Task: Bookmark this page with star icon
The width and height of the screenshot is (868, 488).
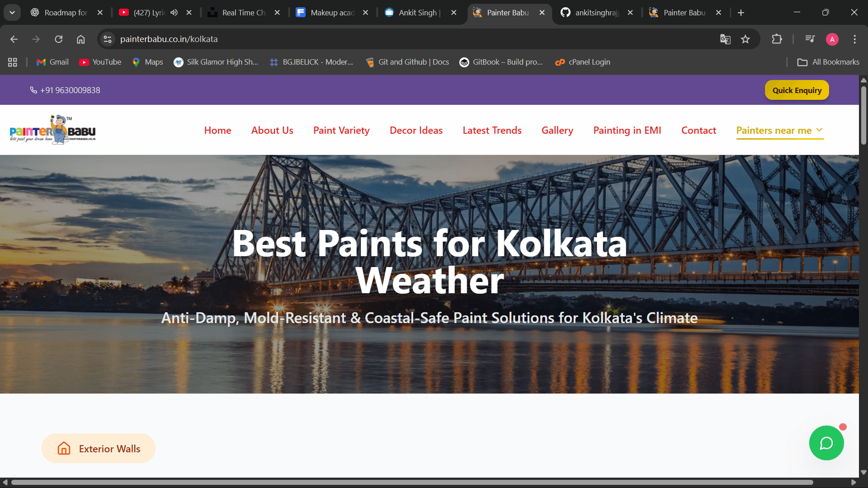Action: tap(745, 39)
